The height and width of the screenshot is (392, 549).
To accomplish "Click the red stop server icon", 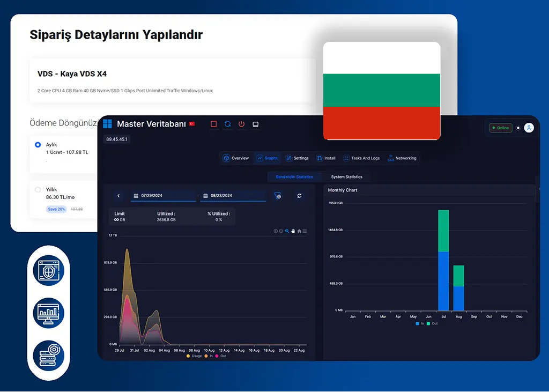I will tap(213, 124).
